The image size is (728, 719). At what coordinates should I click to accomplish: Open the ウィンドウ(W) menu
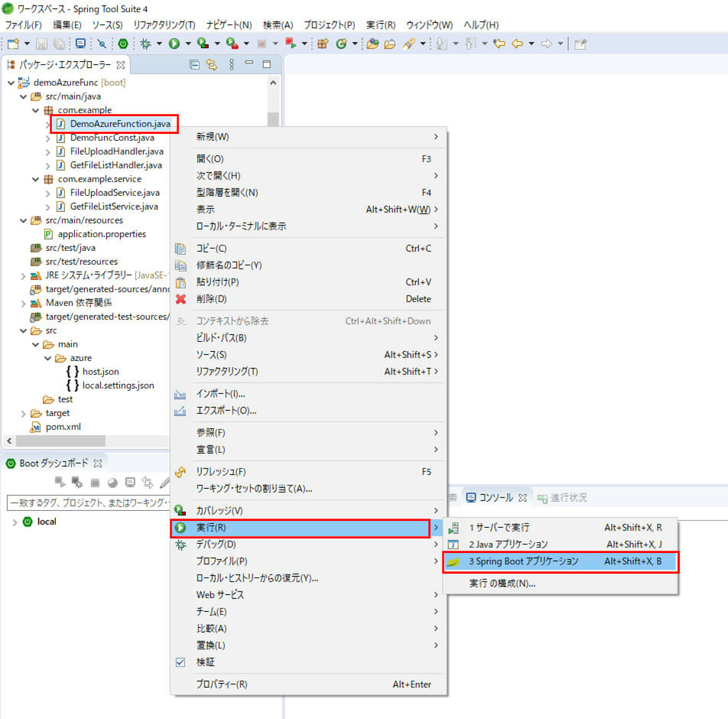429,24
